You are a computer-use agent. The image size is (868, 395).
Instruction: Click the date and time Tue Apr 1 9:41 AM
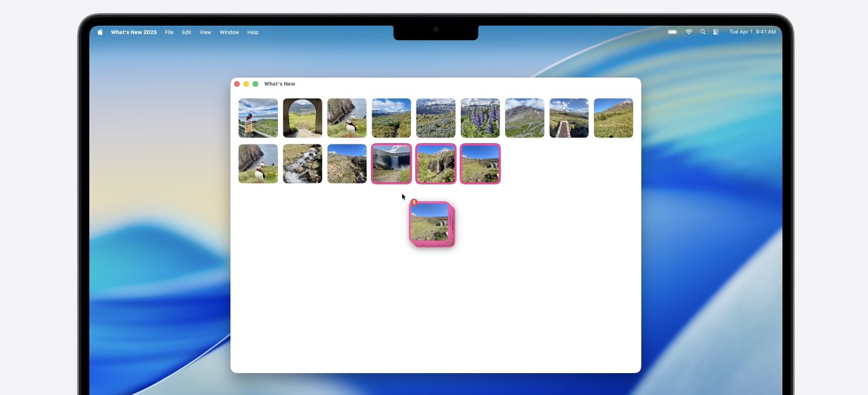tap(752, 32)
